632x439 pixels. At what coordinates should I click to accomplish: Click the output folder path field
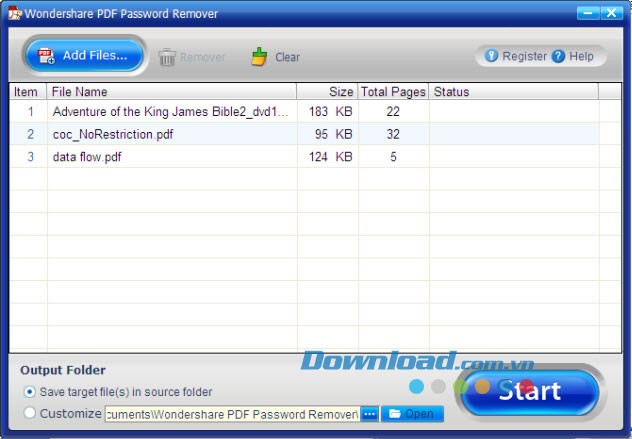click(x=232, y=414)
